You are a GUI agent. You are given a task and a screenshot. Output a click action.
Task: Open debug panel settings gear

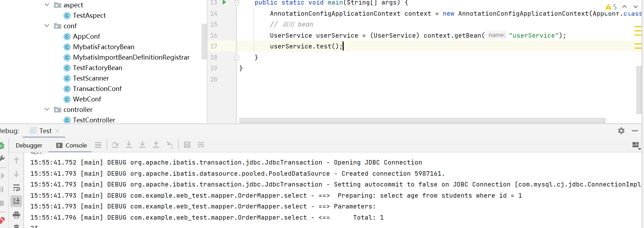click(x=621, y=131)
